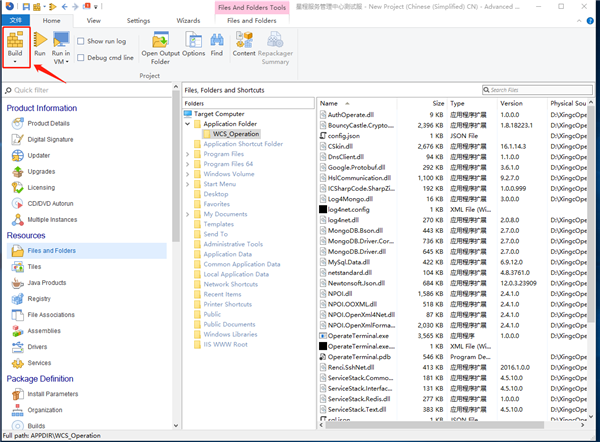Click the Build icon in the ribbon

pyautogui.click(x=17, y=41)
